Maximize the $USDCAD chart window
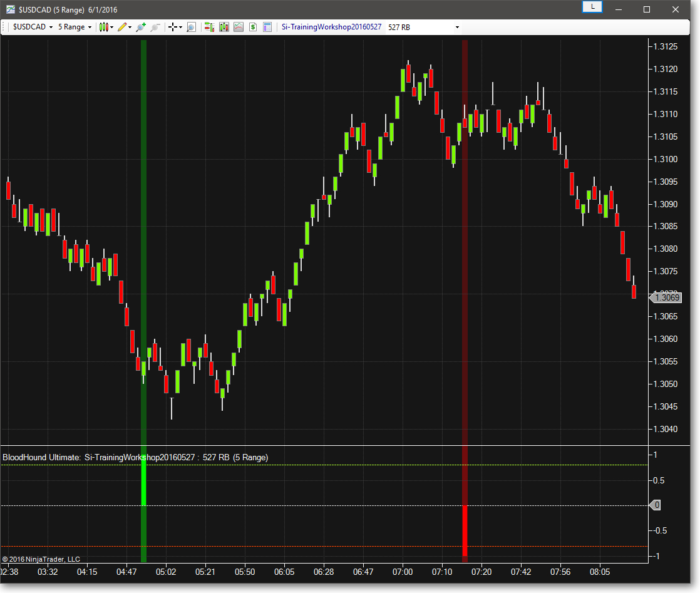The width and height of the screenshot is (700, 593). [x=646, y=9]
